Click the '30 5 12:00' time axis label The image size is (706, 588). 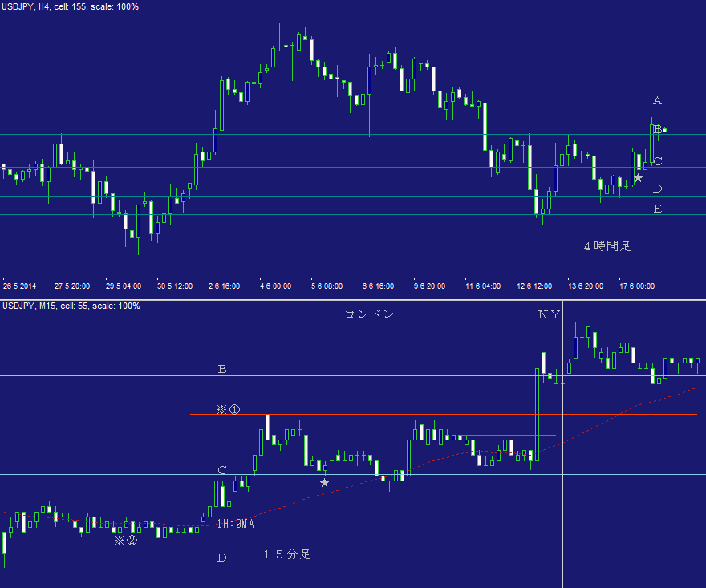click(175, 286)
